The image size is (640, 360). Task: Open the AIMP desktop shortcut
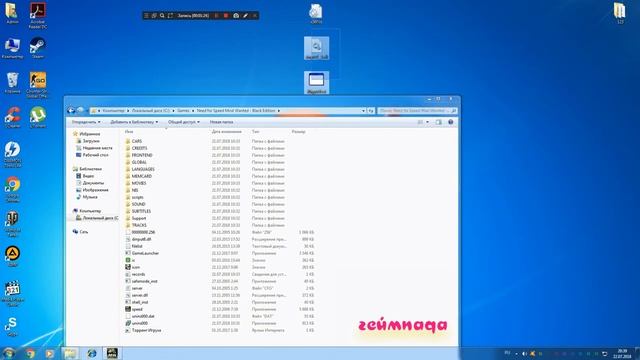tap(13, 256)
